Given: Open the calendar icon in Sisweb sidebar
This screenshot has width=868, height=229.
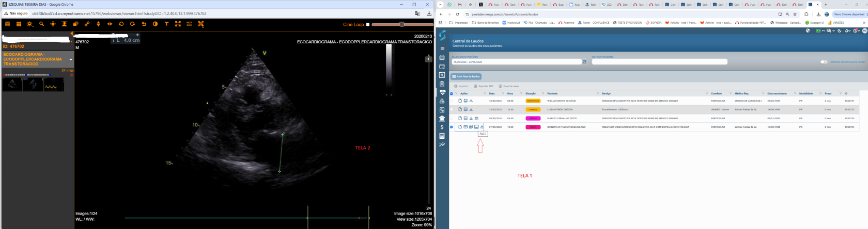Looking at the screenshot, I should 442,58.
